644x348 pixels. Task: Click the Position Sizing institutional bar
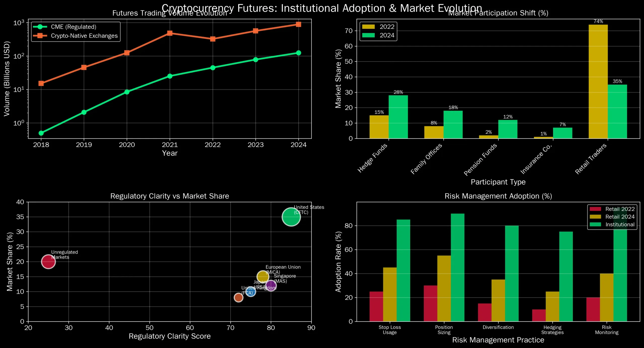(x=457, y=268)
